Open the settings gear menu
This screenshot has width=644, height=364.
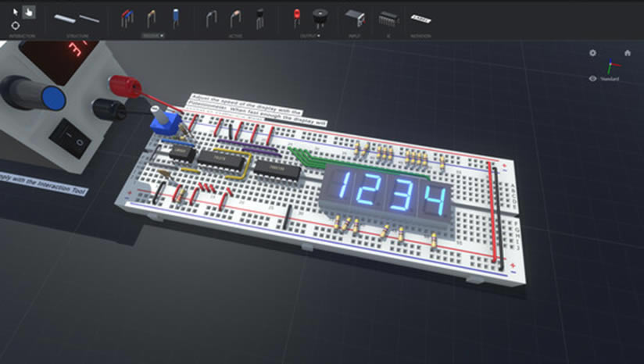(592, 53)
